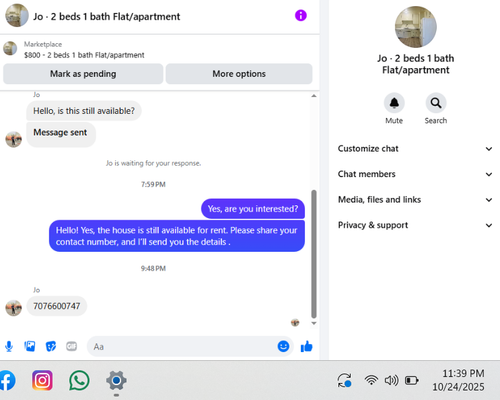Open the GIF picker
The height and width of the screenshot is (400, 500).
tap(71, 346)
